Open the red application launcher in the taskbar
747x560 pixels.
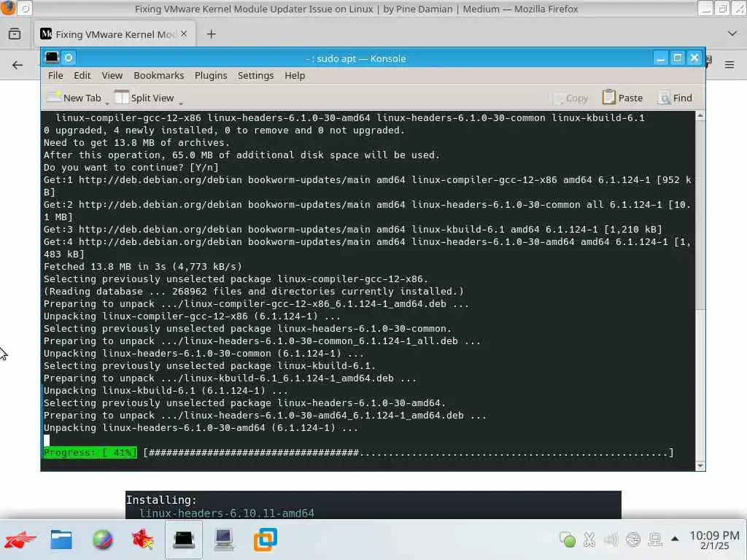(20, 540)
